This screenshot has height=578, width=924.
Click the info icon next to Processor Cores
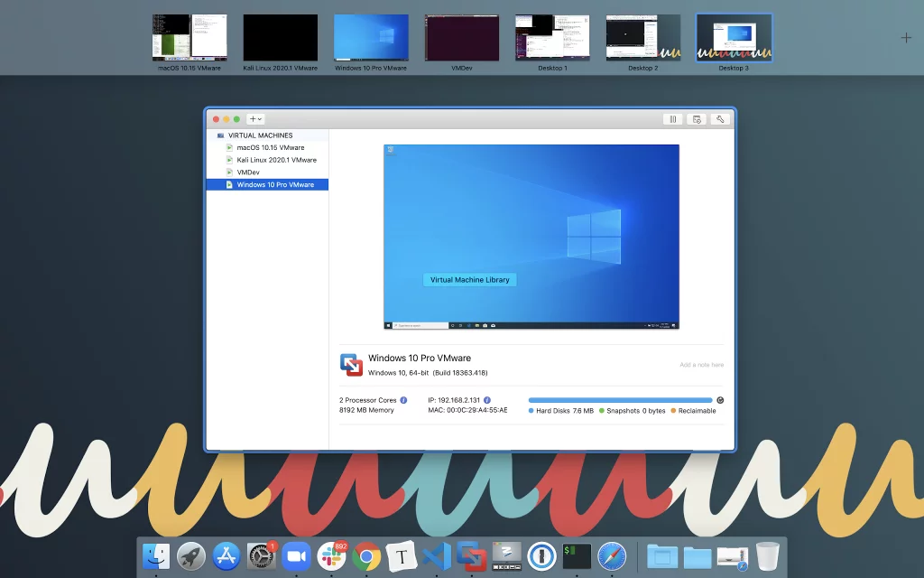(403, 400)
